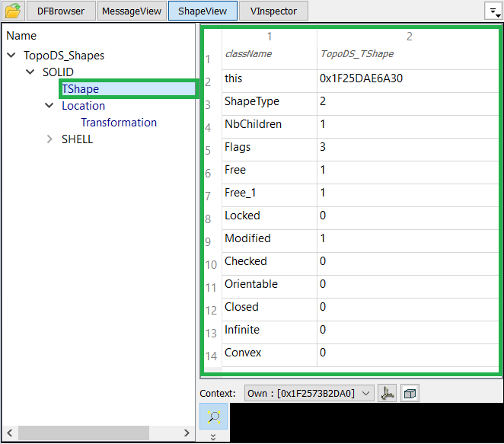Select the Transformation tree item
Image resolution: width=504 pixels, height=444 pixels.
coord(119,123)
